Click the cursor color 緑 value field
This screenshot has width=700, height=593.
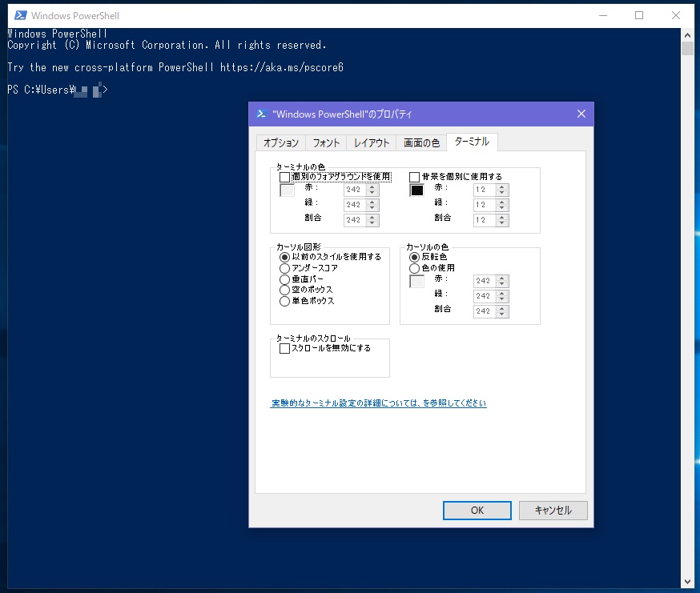point(485,296)
